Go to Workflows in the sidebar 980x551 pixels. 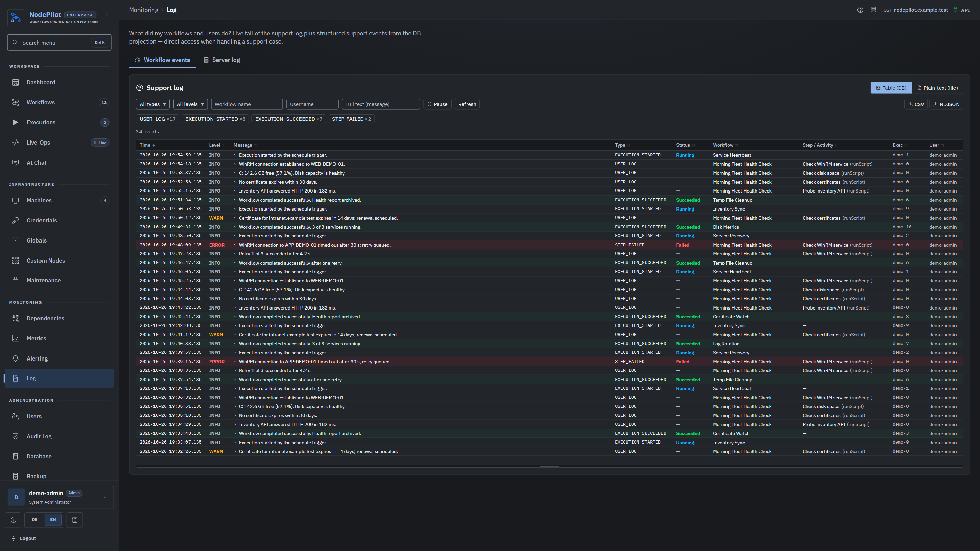click(x=59, y=103)
